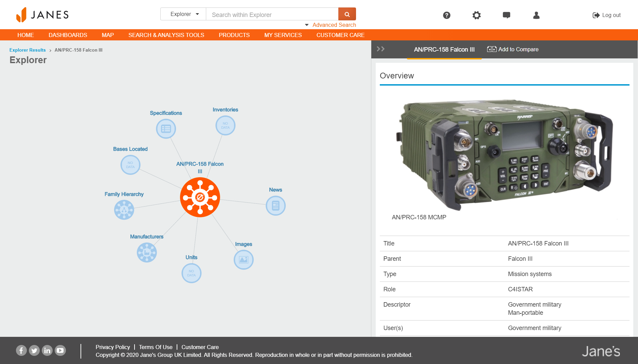638x364 pixels.
Task: Open SEARCH & ANALYSIS TOOLS menu
Action: [166, 35]
